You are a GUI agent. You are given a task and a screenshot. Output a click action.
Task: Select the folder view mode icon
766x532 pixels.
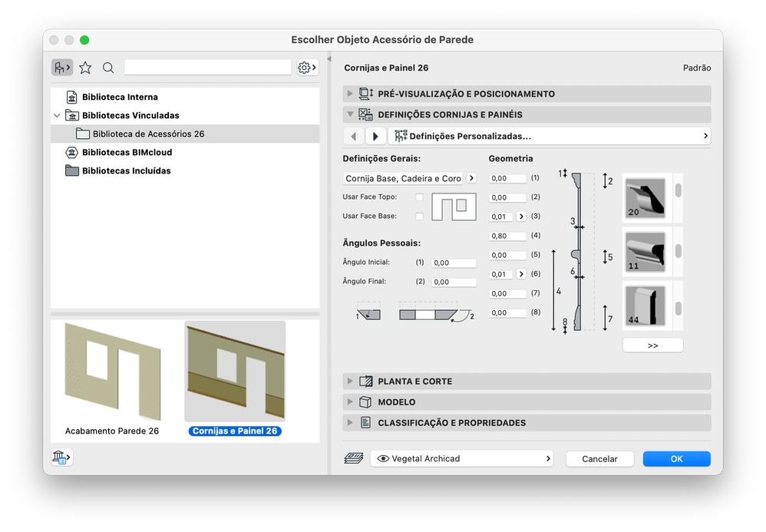62,68
